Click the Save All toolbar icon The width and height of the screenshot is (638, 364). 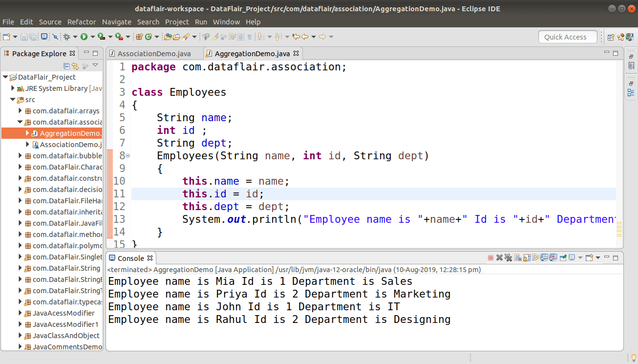point(33,37)
